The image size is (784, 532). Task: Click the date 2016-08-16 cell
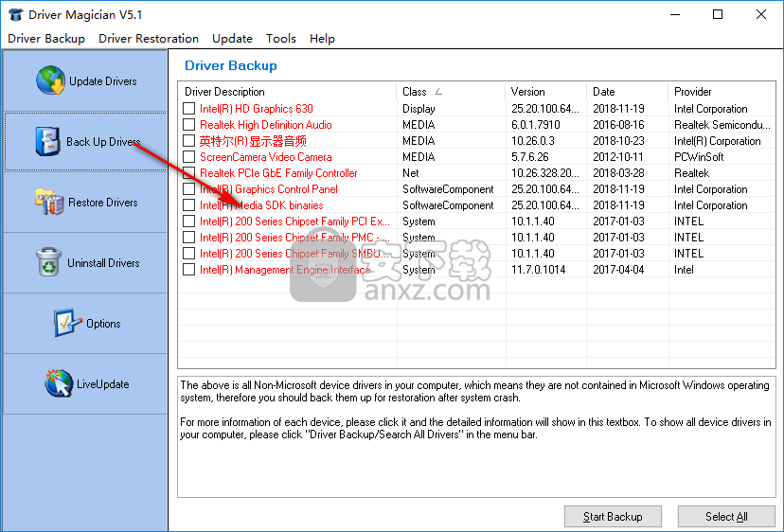pyautogui.click(x=618, y=125)
